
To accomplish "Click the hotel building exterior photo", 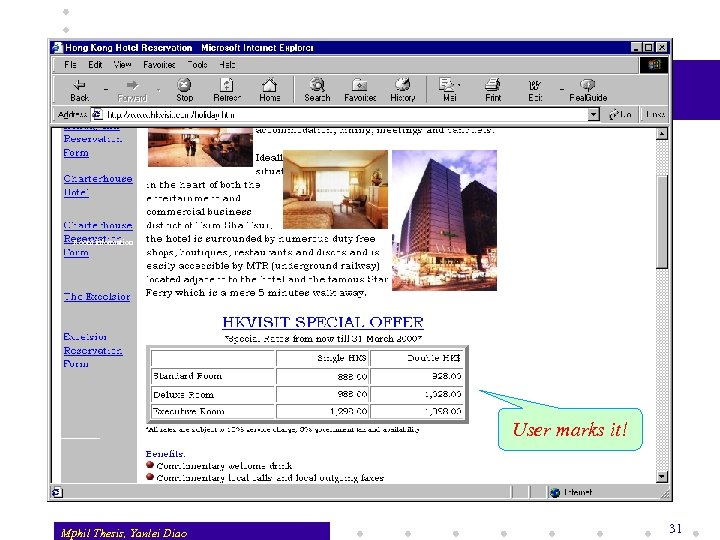I will tap(444, 220).
